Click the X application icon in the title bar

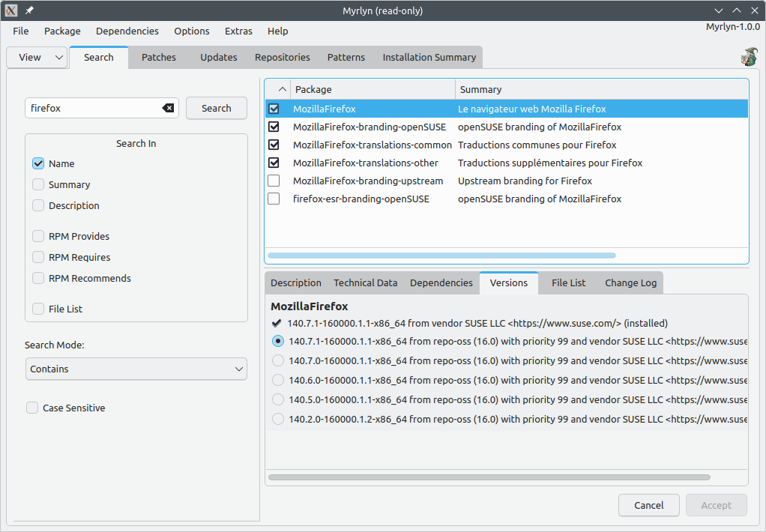pos(11,10)
